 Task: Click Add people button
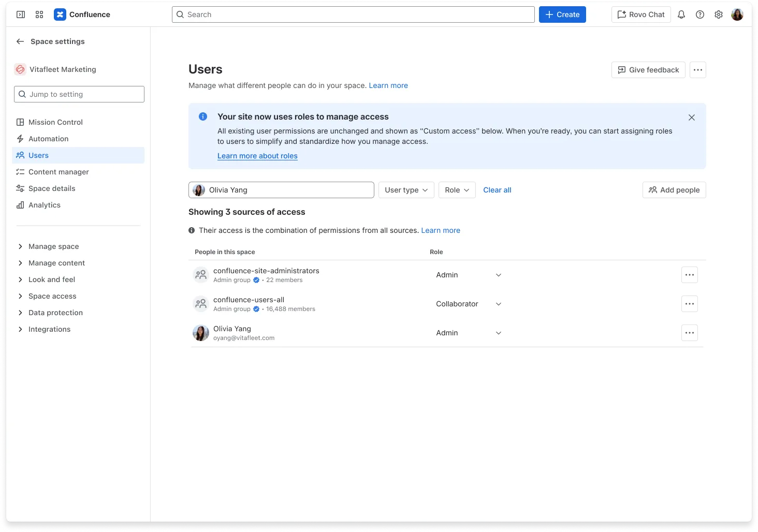[674, 190]
